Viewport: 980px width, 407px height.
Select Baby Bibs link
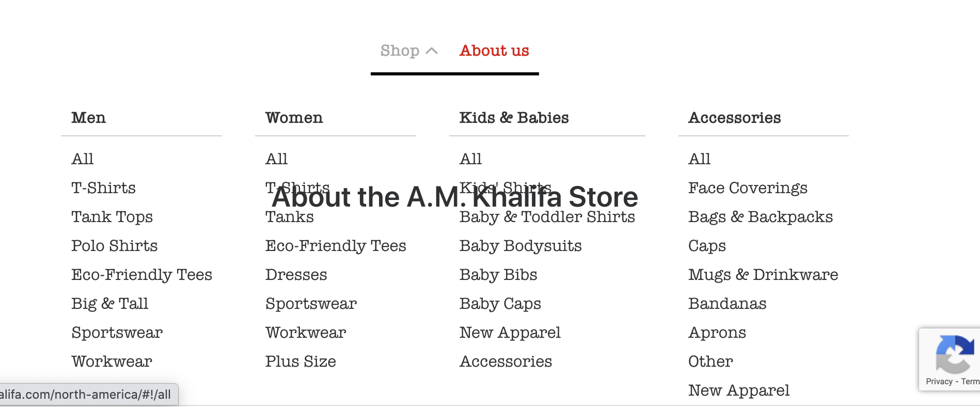click(x=498, y=275)
